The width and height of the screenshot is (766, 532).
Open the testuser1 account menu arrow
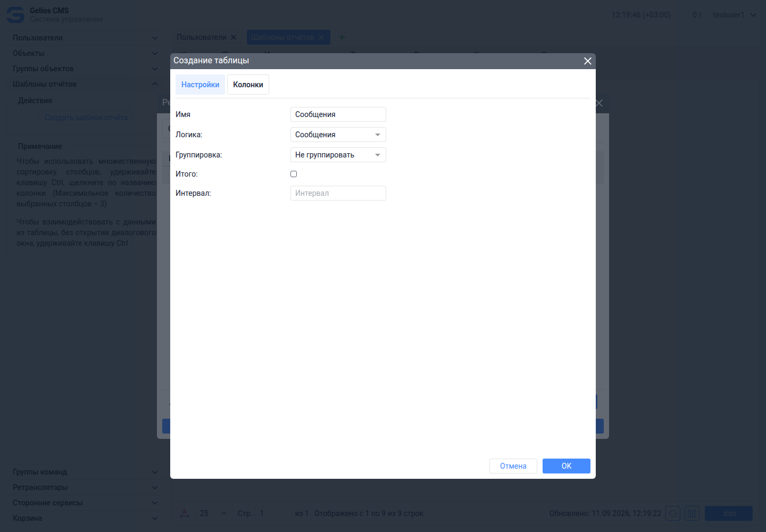pyautogui.click(x=753, y=15)
